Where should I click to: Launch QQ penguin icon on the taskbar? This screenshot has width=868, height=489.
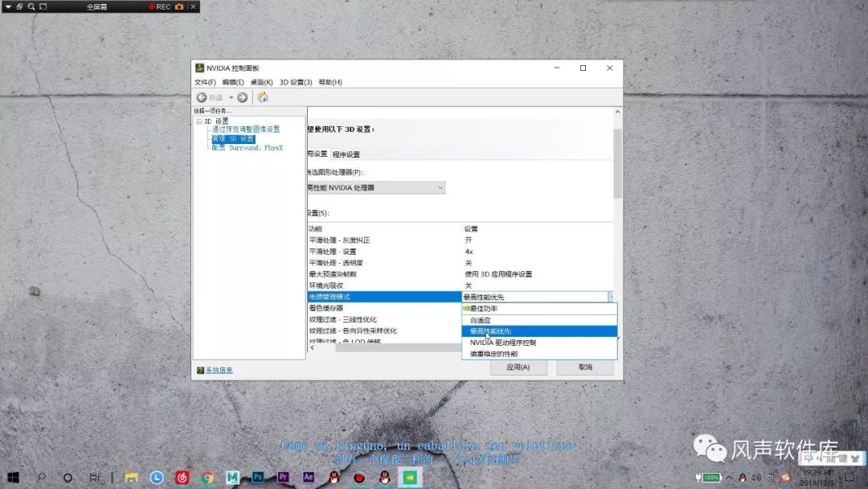(x=334, y=477)
